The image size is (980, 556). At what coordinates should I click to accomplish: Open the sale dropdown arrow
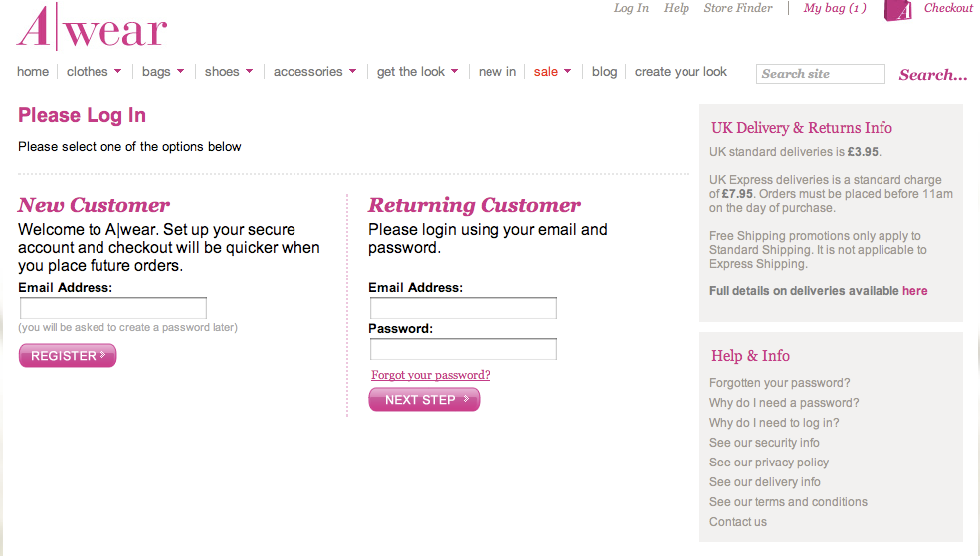567,72
